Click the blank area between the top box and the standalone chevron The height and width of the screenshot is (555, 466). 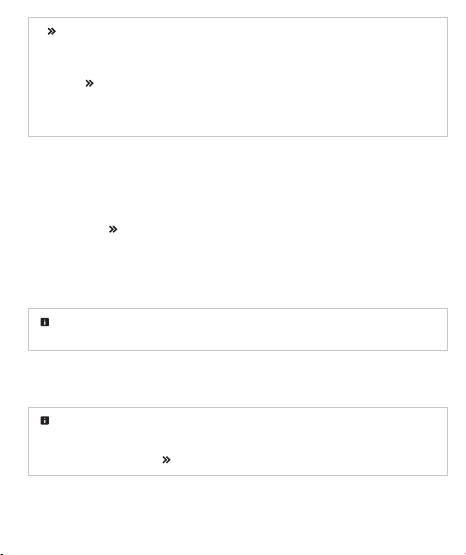(238, 181)
